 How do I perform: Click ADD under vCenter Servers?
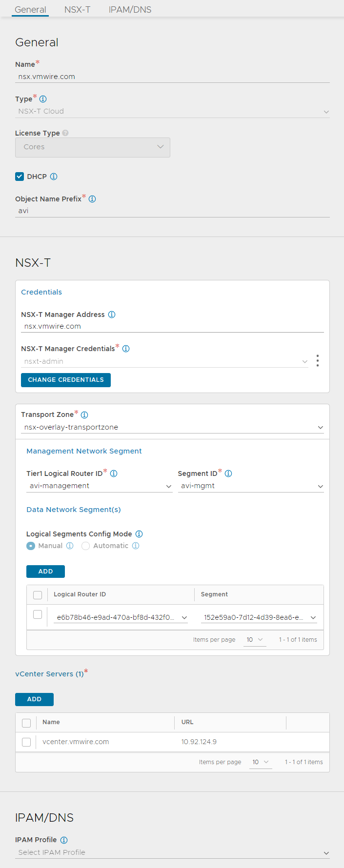[x=34, y=699]
